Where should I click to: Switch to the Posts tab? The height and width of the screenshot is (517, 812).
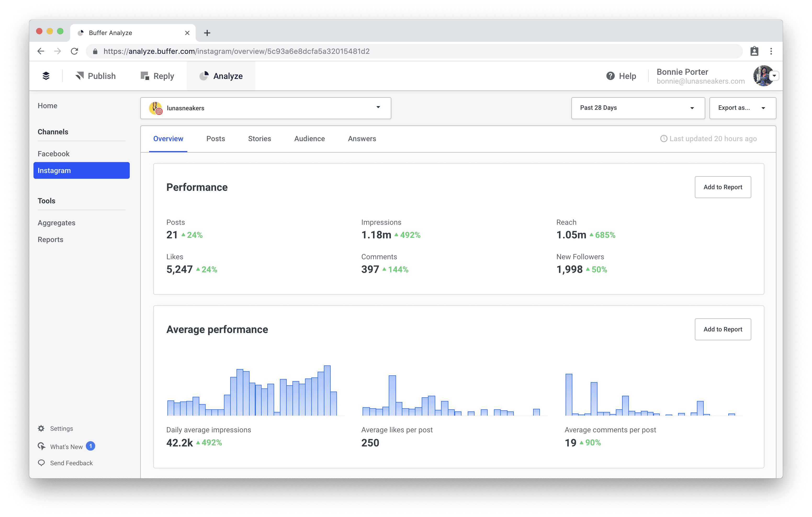(216, 139)
